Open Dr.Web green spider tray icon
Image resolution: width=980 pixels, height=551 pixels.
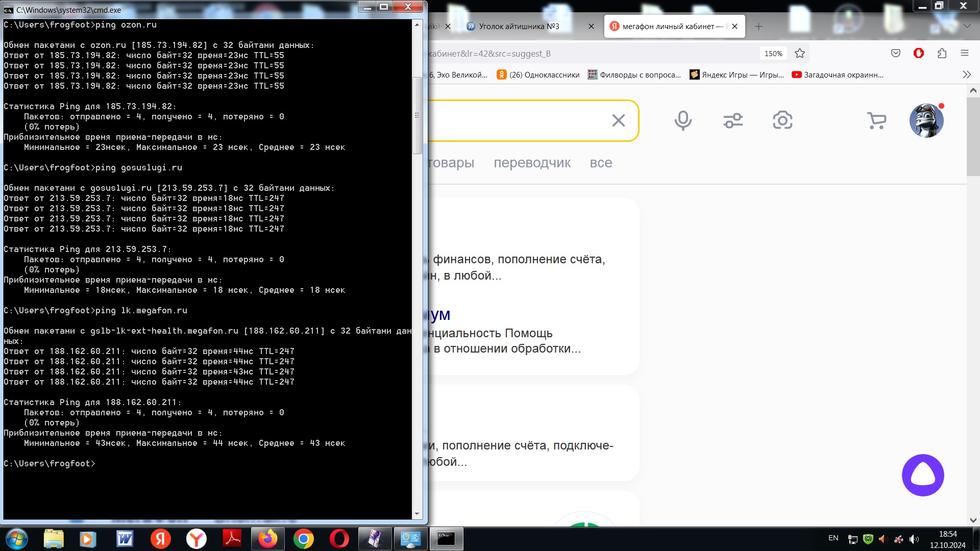[868, 539]
